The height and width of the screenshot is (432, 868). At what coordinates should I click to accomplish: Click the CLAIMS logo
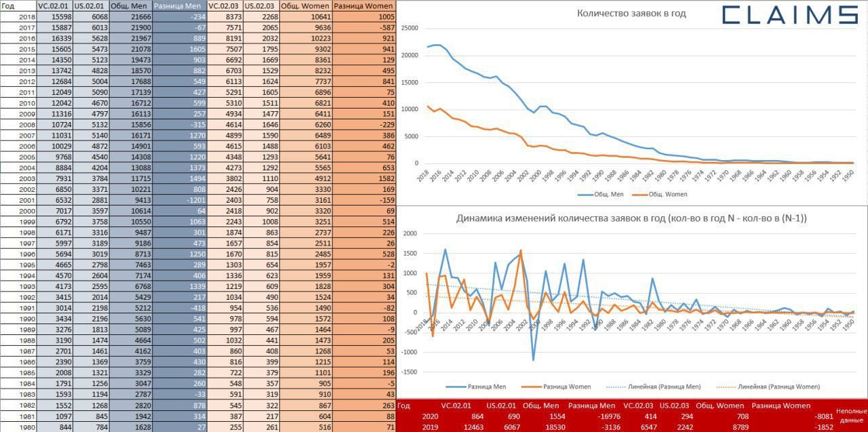(x=791, y=15)
